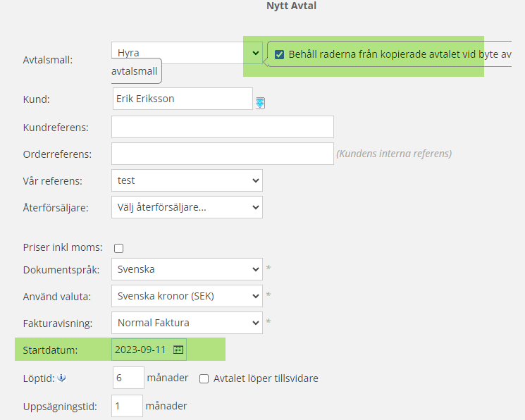Click into the Orderreferens input field
Screen dimensions: 525x420
(222, 154)
